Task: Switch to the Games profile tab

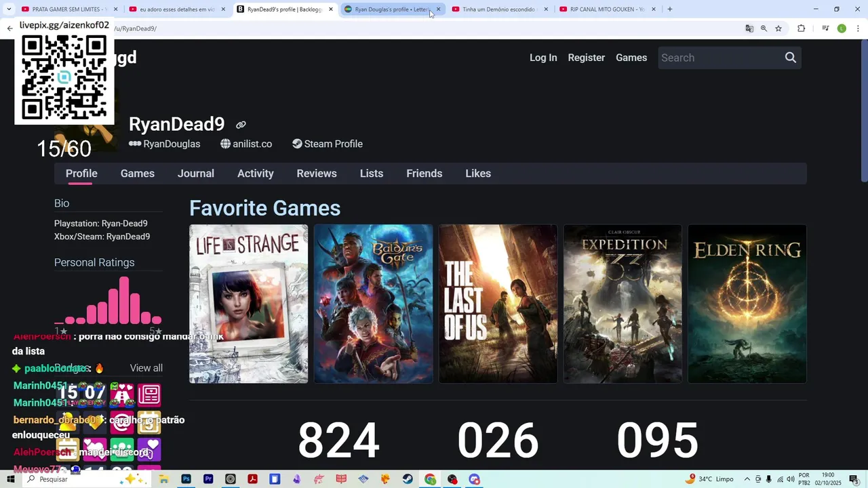Action: coord(138,174)
